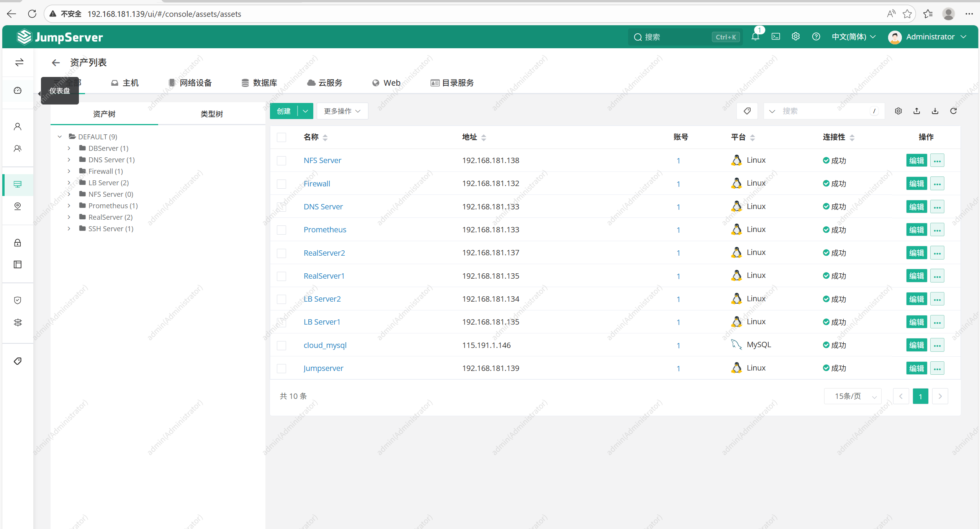Viewport: 980px width, 529px height.
Task: Select all rows via the header checkbox
Action: click(281, 137)
